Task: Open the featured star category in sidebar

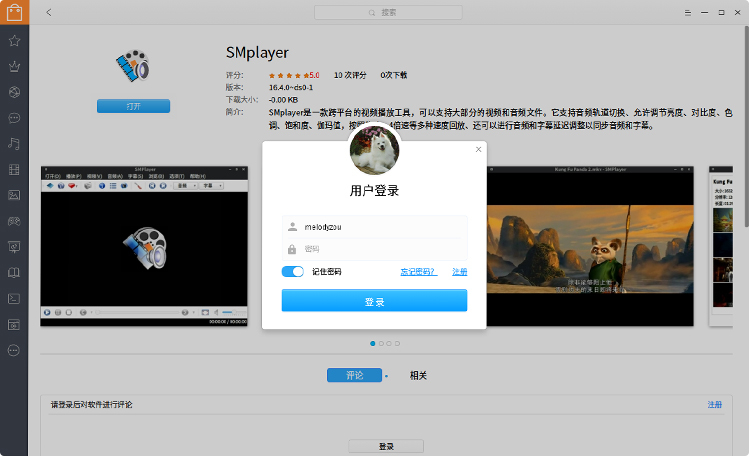Action: tap(14, 41)
